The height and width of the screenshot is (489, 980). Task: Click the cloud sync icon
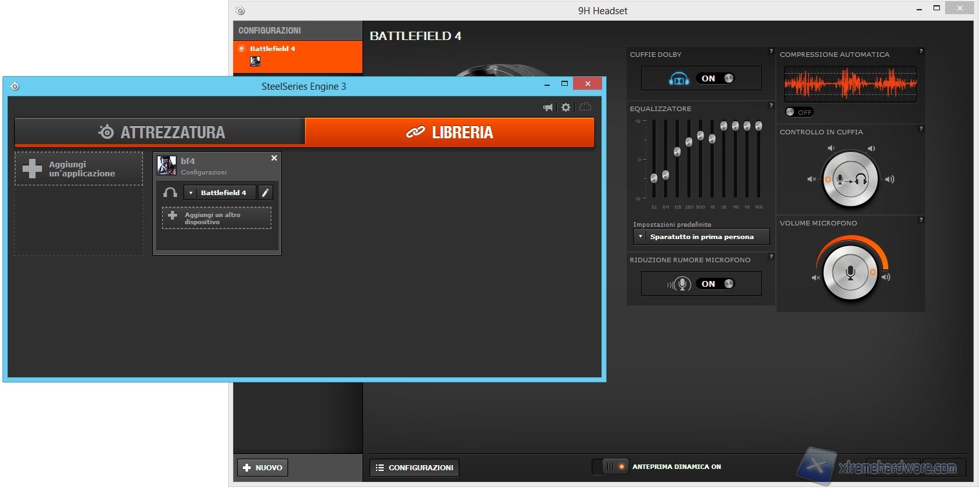(585, 108)
